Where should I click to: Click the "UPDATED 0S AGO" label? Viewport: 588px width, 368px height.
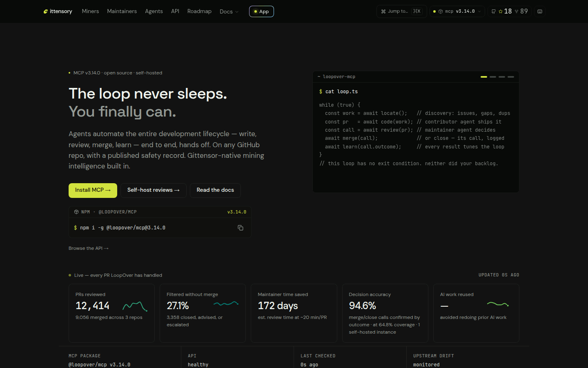(499, 275)
